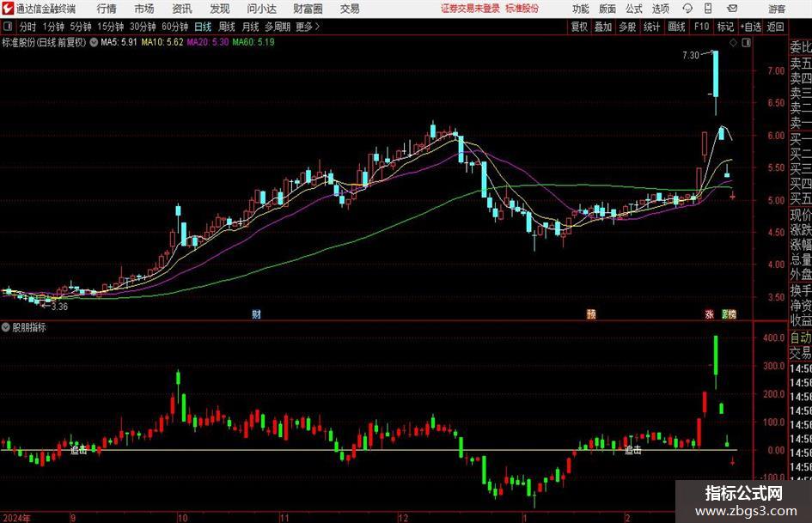
Task: Open the 行情 menu
Action: [107, 9]
